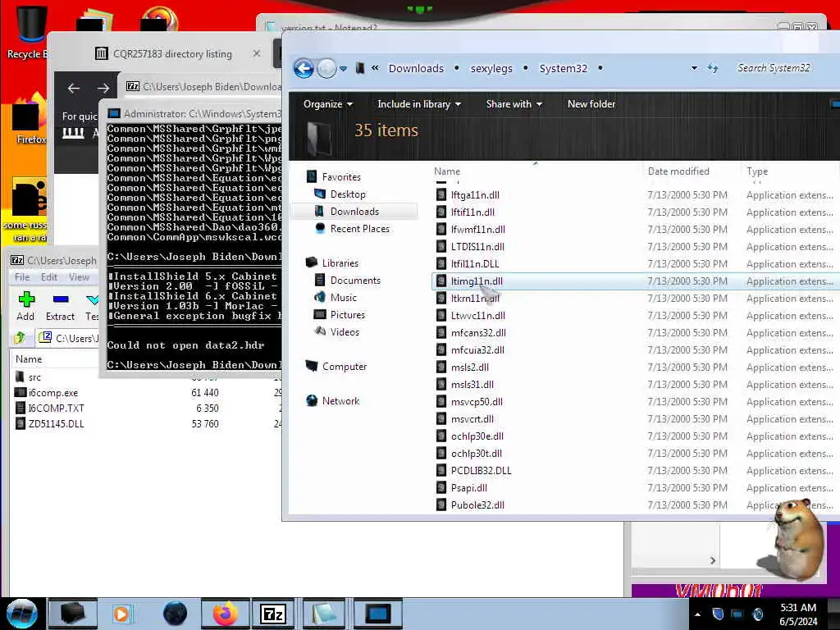The width and height of the screenshot is (840, 630).
Task: Open the Share with dropdown
Action: (514, 104)
